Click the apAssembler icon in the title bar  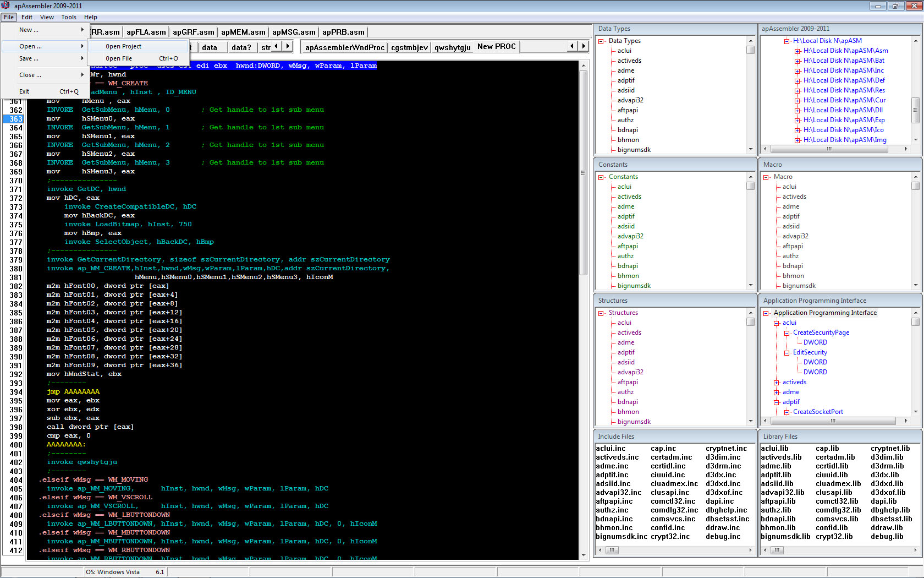pos(5,6)
